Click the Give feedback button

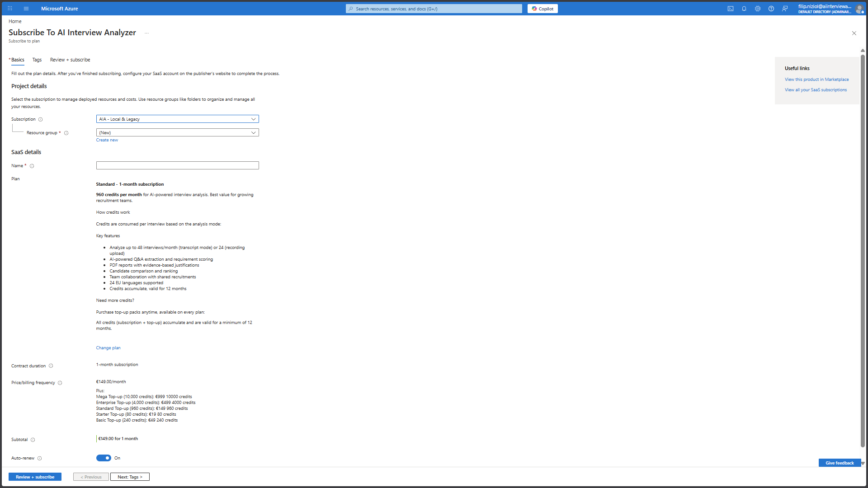840,463
